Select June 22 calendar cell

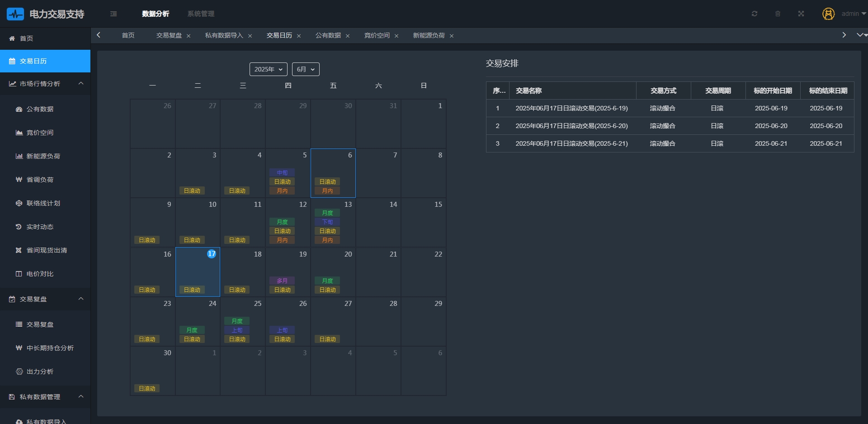click(424, 272)
